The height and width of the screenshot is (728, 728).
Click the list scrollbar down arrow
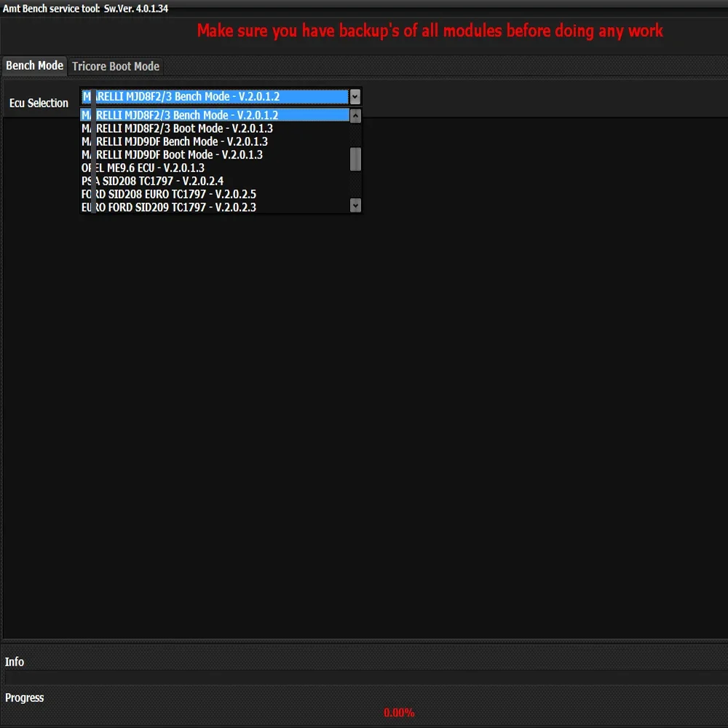pos(355,205)
